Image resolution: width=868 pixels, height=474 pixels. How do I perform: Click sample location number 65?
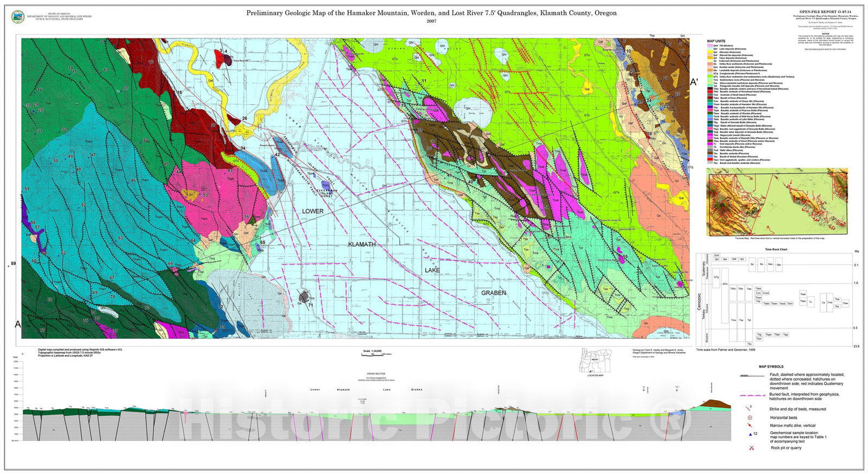point(263,243)
